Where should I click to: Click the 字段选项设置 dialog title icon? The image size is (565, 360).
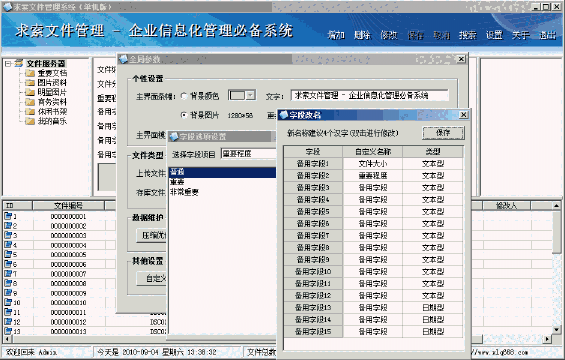point(174,136)
